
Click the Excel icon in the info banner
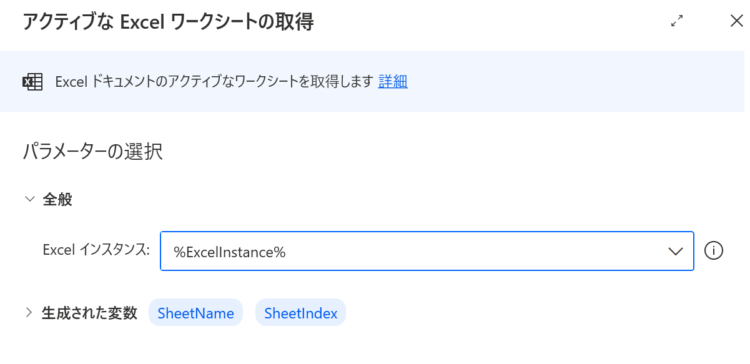pyautogui.click(x=33, y=82)
